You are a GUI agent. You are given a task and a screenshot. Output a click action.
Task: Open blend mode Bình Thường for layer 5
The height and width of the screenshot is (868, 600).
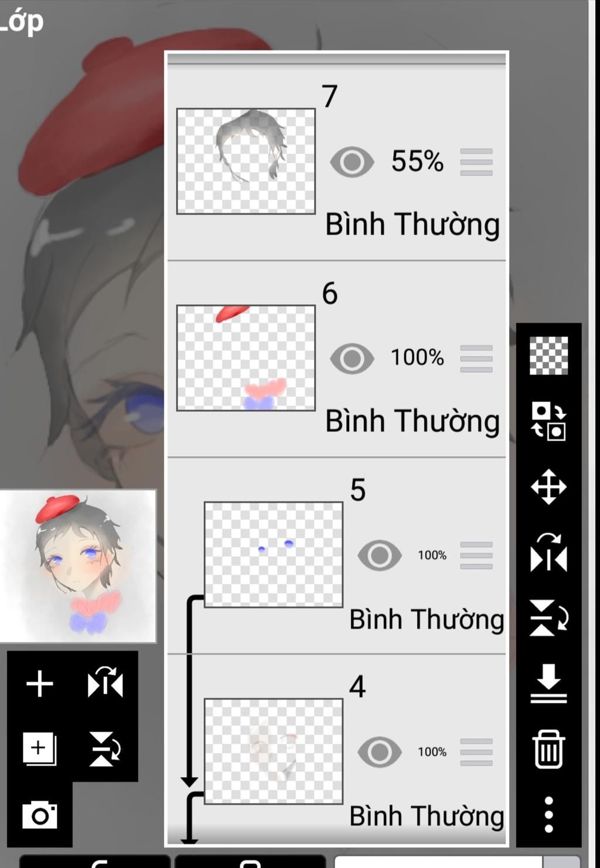pyautogui.click(x=427, y=620)
